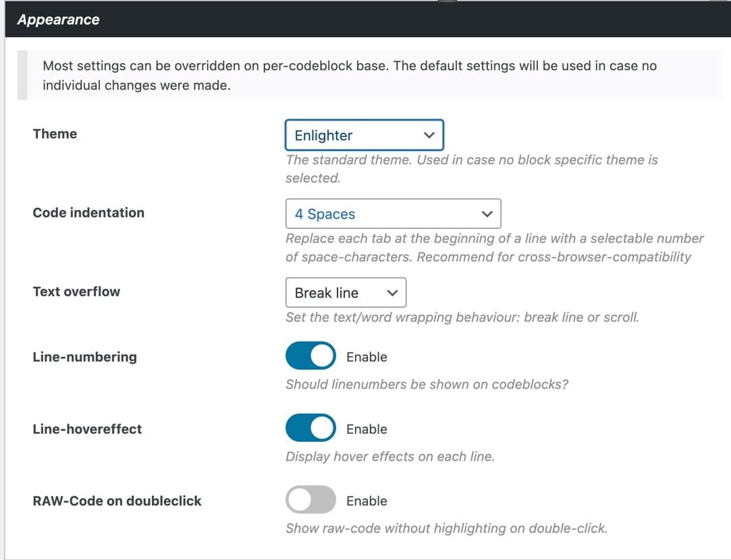The width and height of the screenshot is (731, 560).
Task: Click the Enable text beside RAW-Code toggle
Action: [x=367, y=501]
